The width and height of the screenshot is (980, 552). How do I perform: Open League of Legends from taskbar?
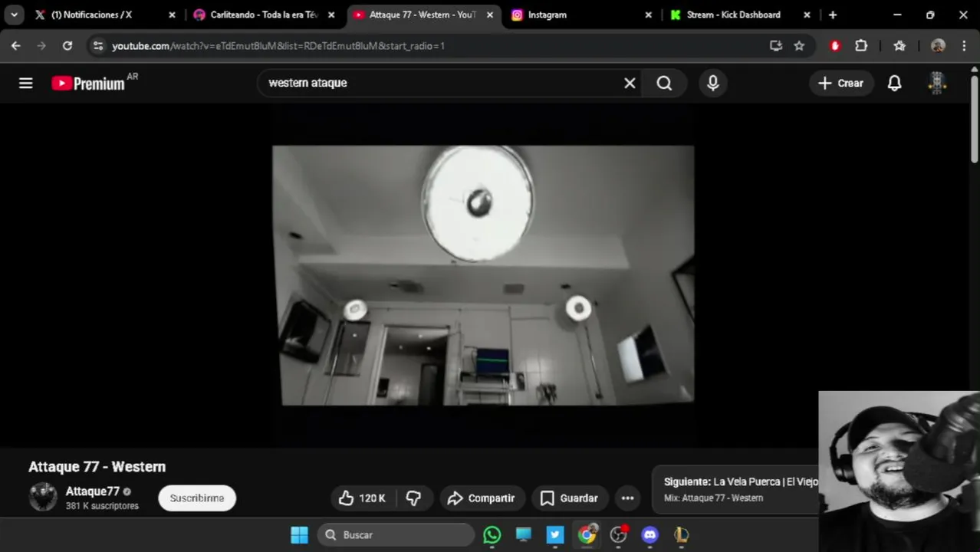pyautogui.click(x=682, y=535)
